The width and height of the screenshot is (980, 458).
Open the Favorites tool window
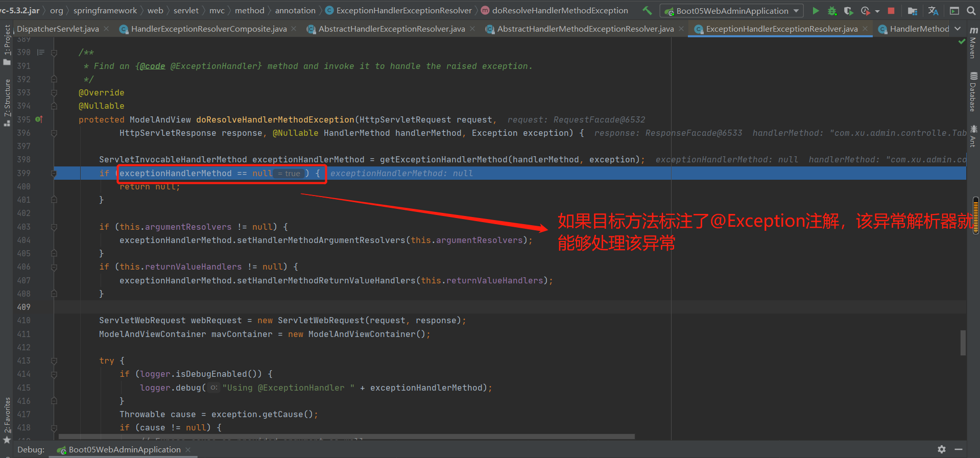[x=7, y=420]
